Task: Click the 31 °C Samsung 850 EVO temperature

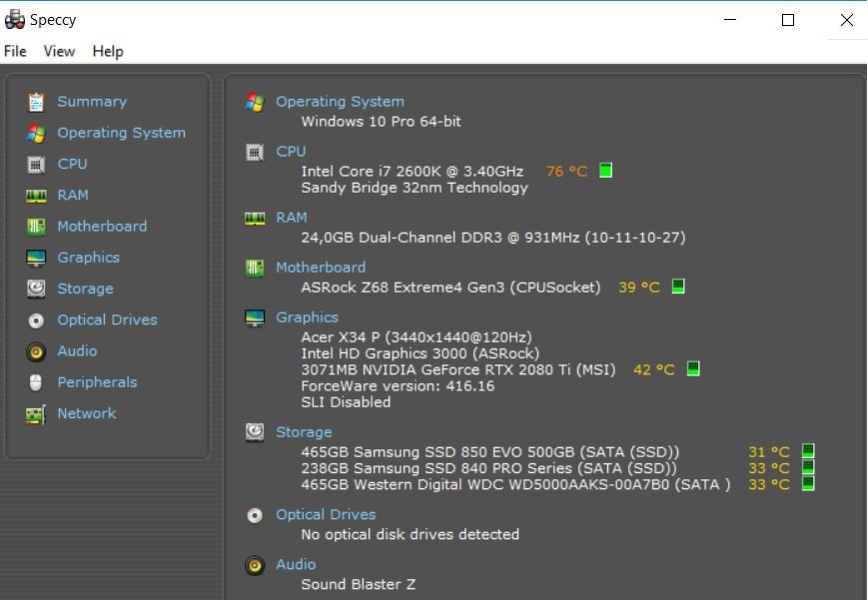Action: (x=769, y=452)
